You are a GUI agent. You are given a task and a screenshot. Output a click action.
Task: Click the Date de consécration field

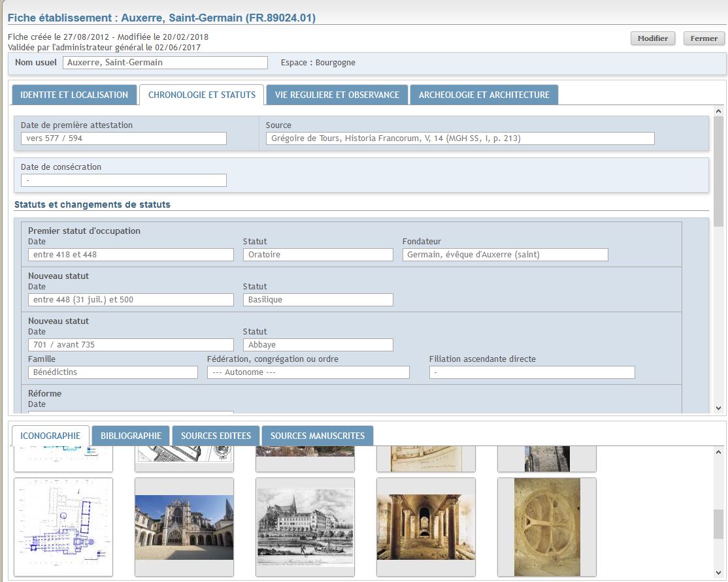point(124,180)
